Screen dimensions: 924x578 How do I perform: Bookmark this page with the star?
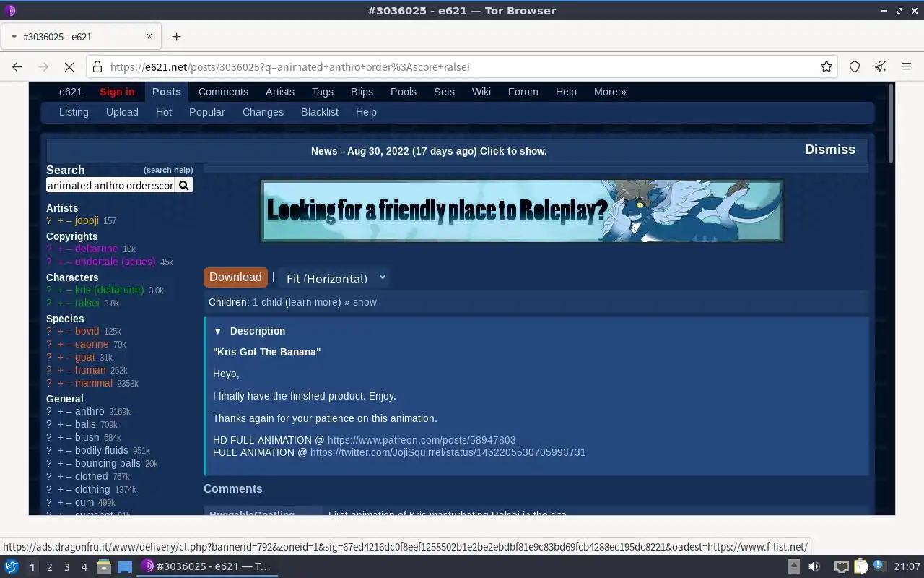tap(827, 66)
